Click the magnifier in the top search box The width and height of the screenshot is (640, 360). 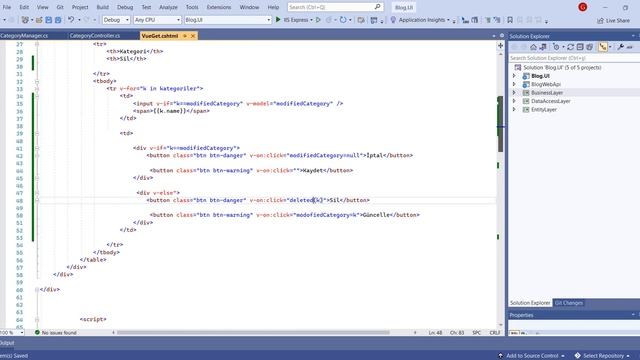[378, 7]
